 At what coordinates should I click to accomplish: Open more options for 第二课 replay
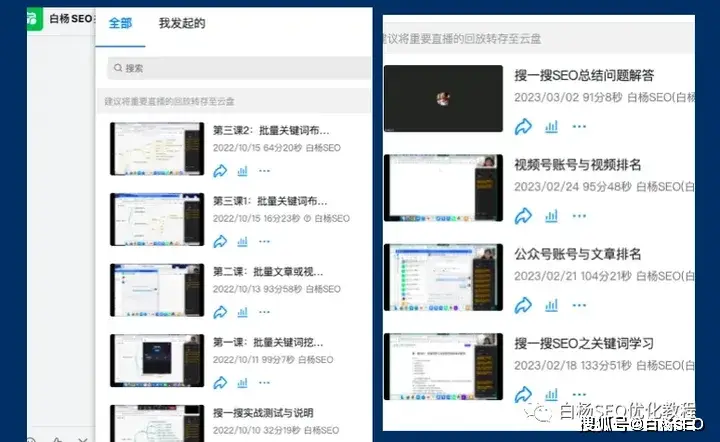point(264,312)
